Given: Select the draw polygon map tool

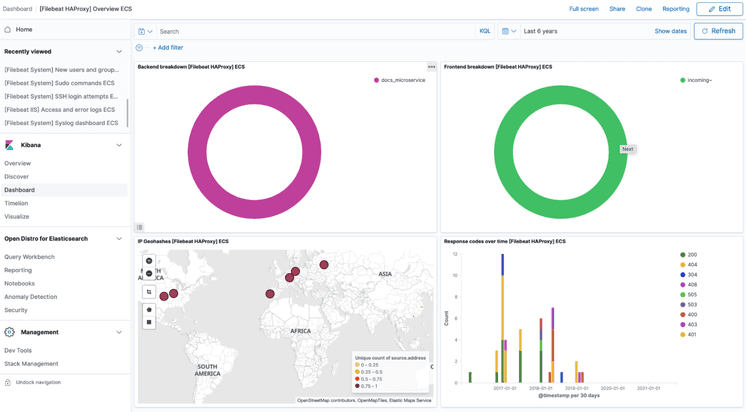Looking at the screenshot, I should click(x=149, y=310).
